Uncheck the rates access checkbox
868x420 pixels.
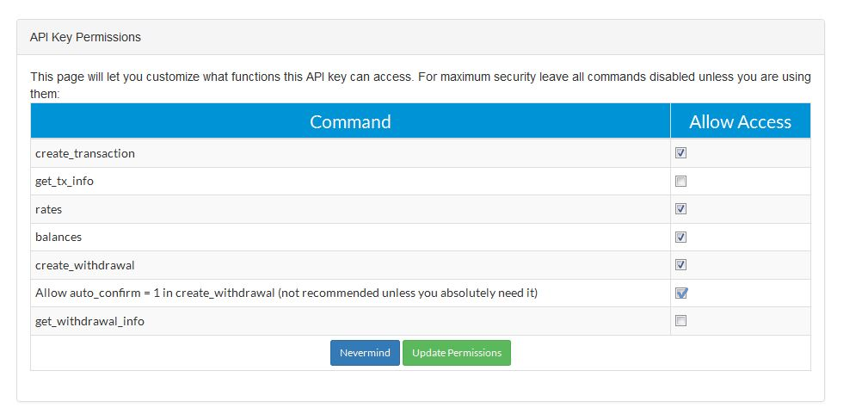click(680, 209)
